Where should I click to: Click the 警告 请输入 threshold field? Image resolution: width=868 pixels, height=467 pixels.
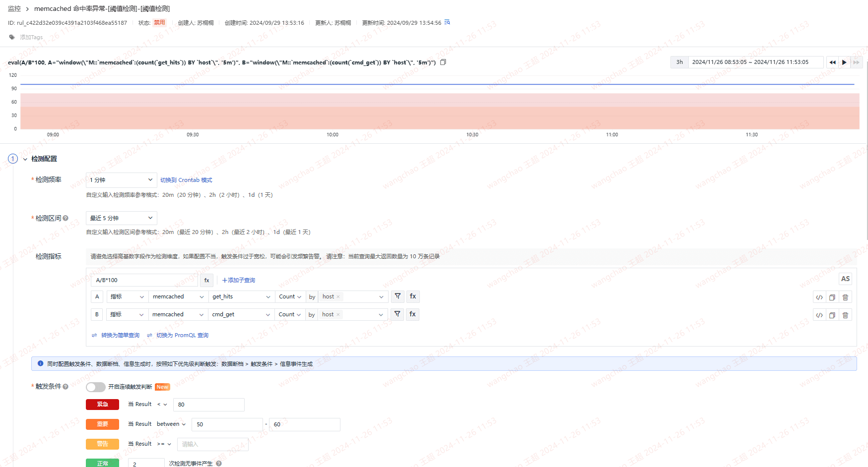tap(213, 444)
